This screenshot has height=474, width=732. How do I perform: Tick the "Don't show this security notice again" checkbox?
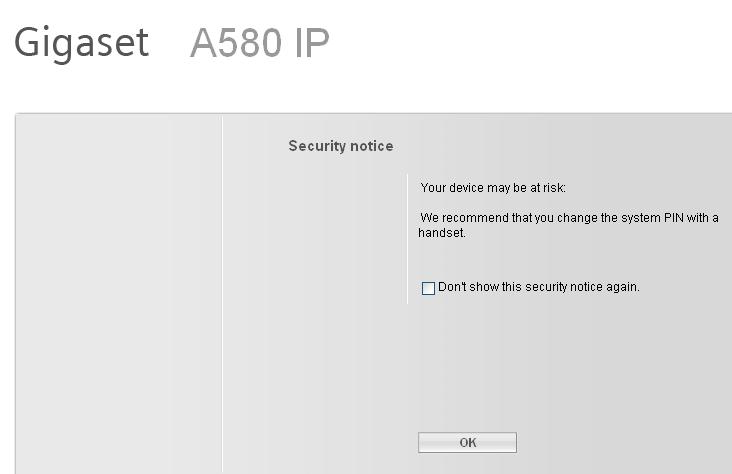[x=429, y=289]
